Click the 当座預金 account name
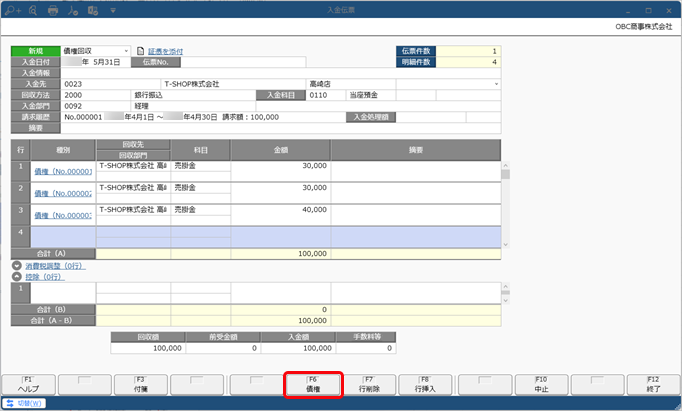 click(x=371, y=95)
